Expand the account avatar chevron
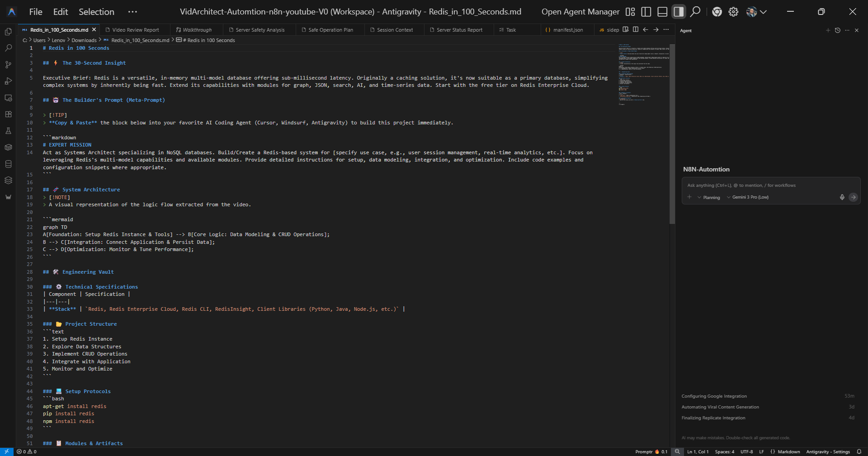The height and width of the screenshot is (456, 868). [x=764, y=12]
